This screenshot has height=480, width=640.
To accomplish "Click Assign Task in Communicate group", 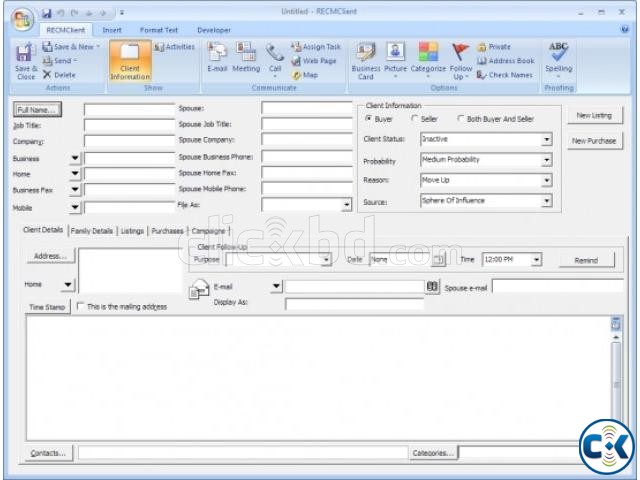I will [316, 47].
